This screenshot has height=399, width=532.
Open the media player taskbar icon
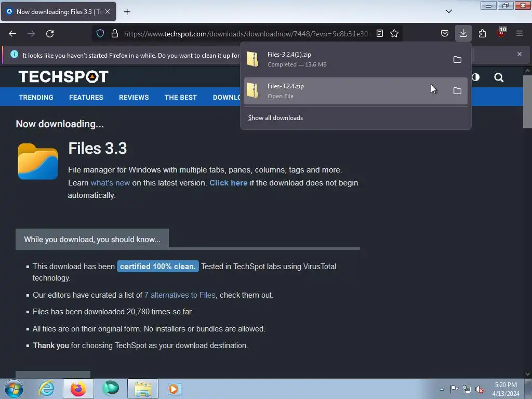(174, 389)
